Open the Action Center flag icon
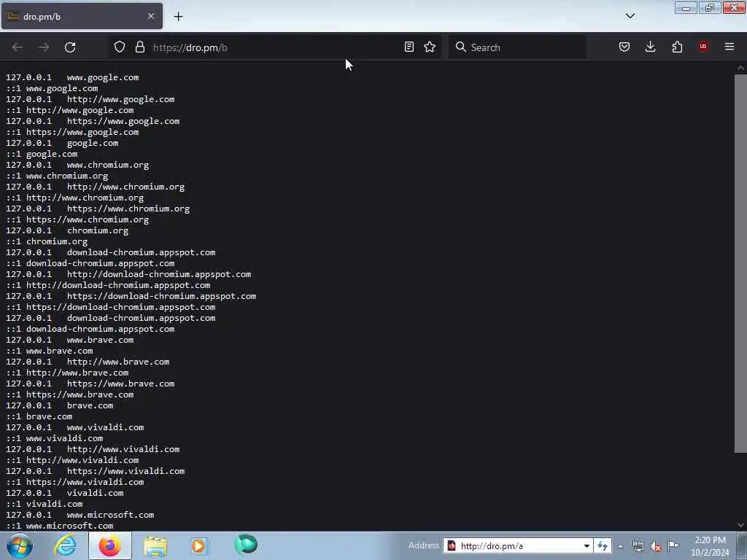The width and height of the screenshot is (747, 560). click(673, 545)
